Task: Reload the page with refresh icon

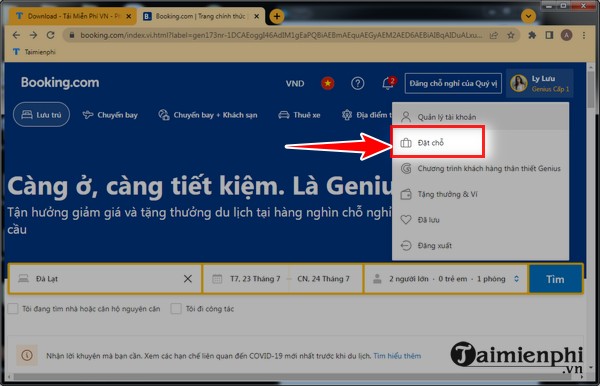Action: tap(51, 35)
